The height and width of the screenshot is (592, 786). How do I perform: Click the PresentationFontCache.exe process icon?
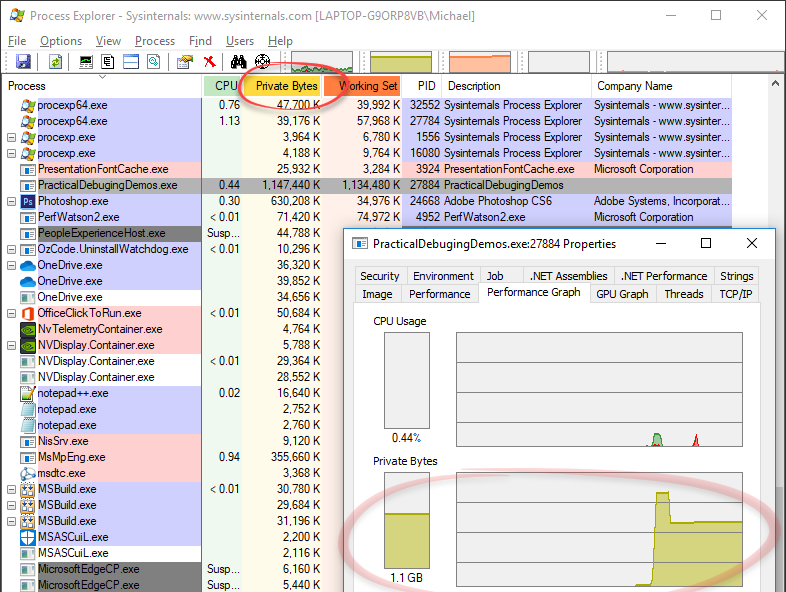coord(28,169)
